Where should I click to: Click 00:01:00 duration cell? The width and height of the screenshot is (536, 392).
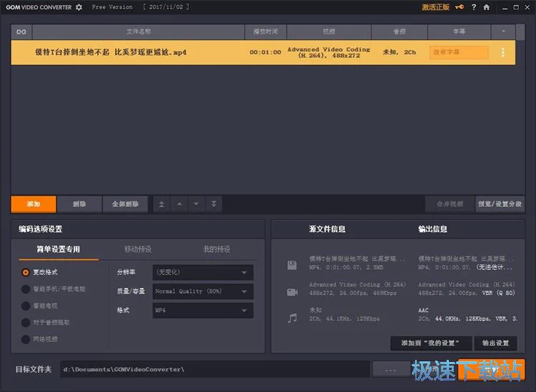[265, 52]
